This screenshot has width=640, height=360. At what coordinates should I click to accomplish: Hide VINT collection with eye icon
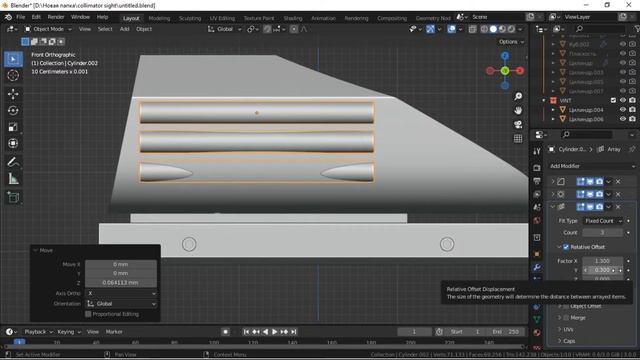tap(623, 100)
